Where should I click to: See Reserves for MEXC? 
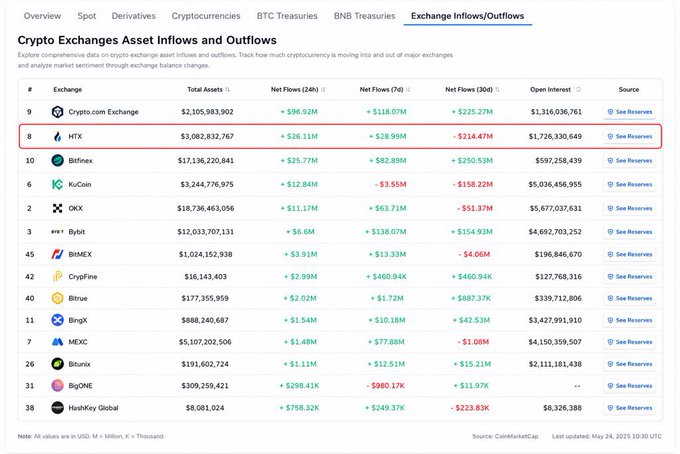pos(629,342)
